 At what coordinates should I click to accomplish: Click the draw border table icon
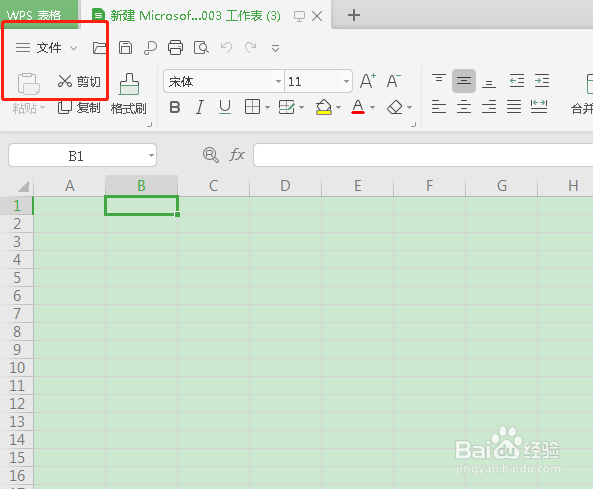point(287,107)
